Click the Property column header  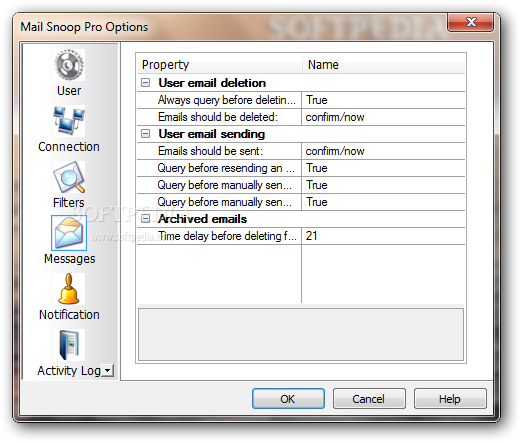point(220,64)
